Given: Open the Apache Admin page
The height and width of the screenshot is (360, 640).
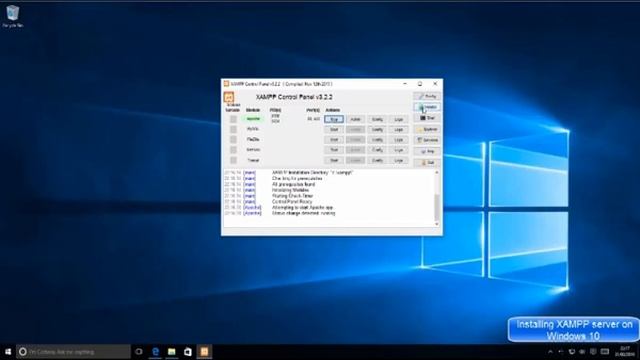Looking at the screenshot, I should (x=356, y=119).
